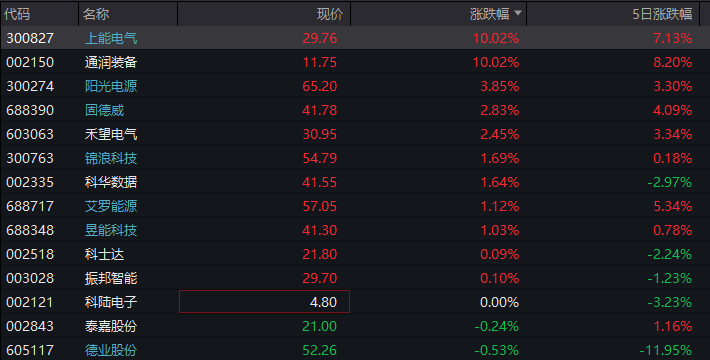The width and height of the screenshot is (710, 360).
Task: Select the 禾望电气 row
Action: pos(355,134)
